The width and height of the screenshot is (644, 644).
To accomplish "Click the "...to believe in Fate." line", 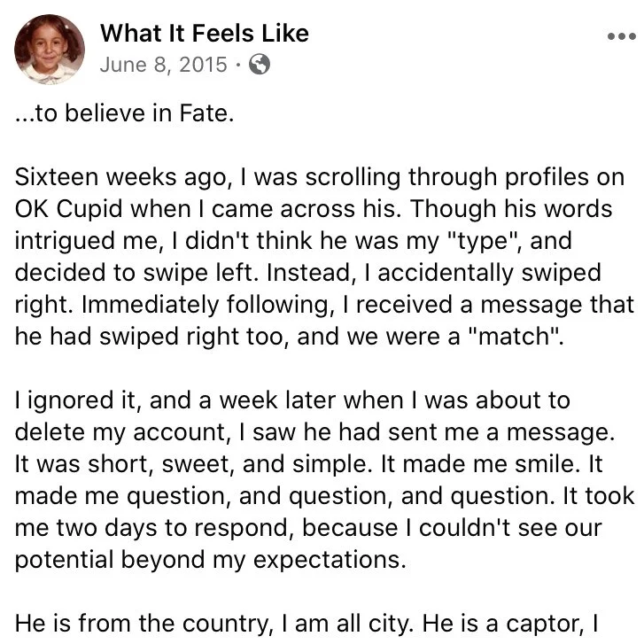I will pyautogui.click(x=124, y=116).
